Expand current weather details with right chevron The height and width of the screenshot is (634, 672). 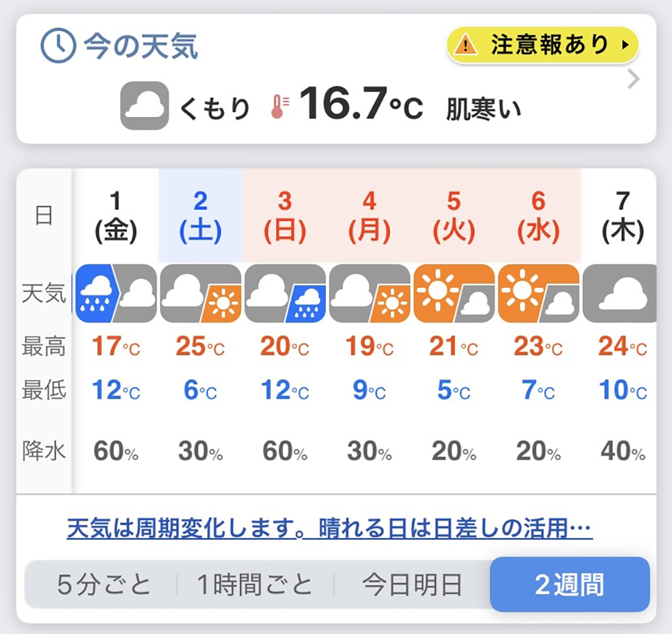[x=633, y=80]
